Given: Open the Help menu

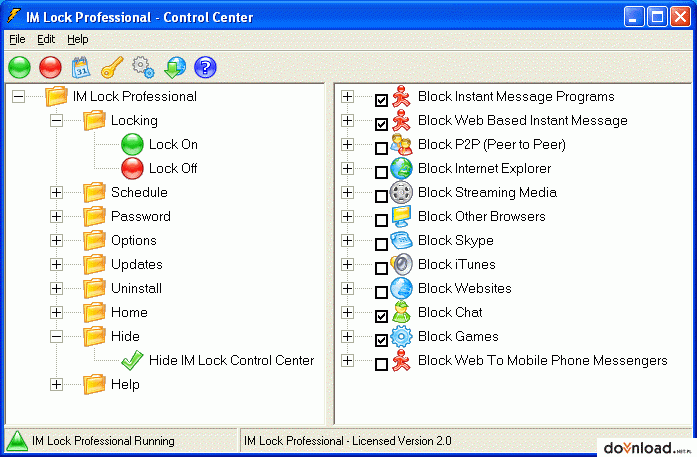Looking at the screenshot, I should (x=78, y=40).
